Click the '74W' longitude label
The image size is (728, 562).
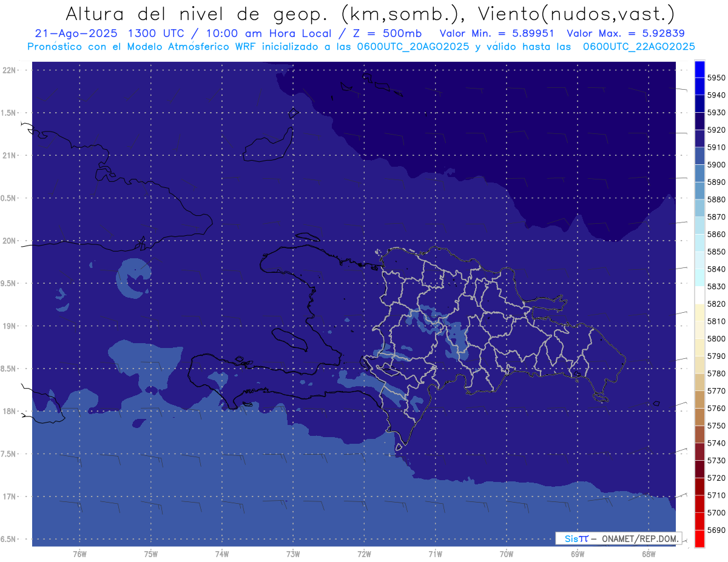(x=222, y=554)
